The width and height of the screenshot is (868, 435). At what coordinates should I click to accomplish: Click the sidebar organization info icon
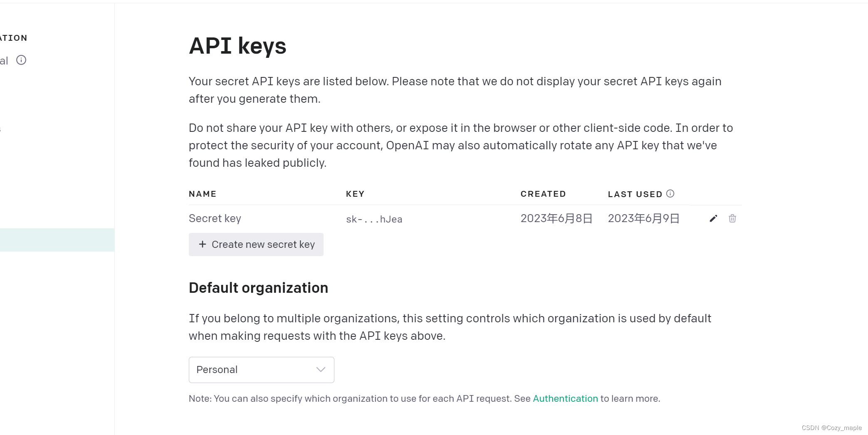coord(21,60)
